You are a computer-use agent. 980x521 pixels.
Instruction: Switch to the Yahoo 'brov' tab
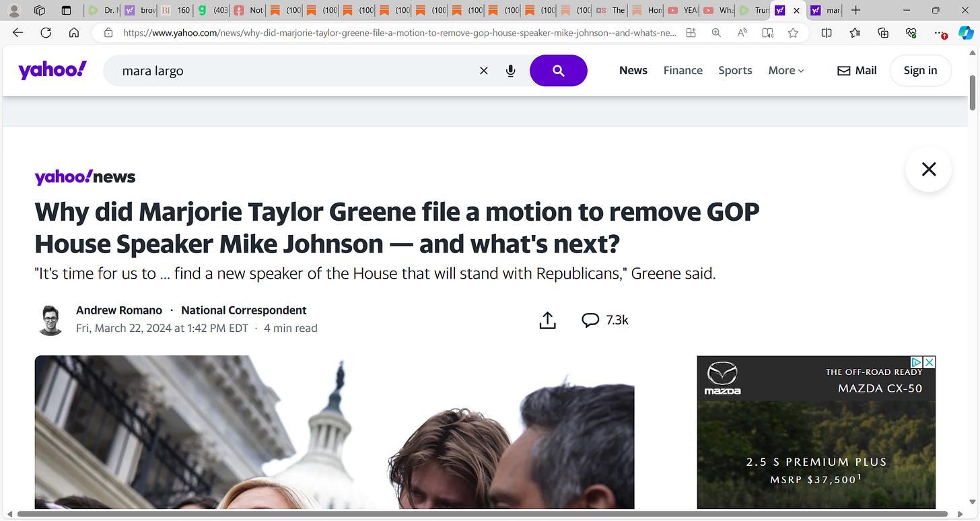(x=140, y=10)
